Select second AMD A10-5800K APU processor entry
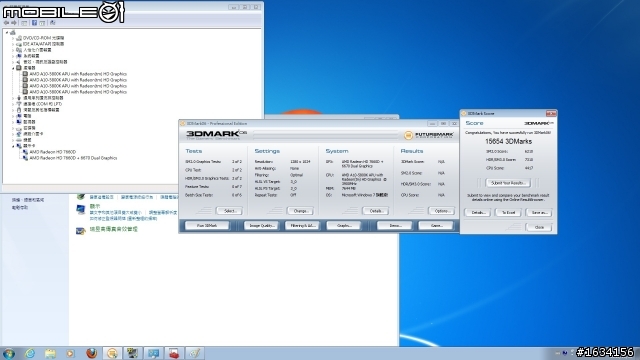 click(x=78, y=80)
